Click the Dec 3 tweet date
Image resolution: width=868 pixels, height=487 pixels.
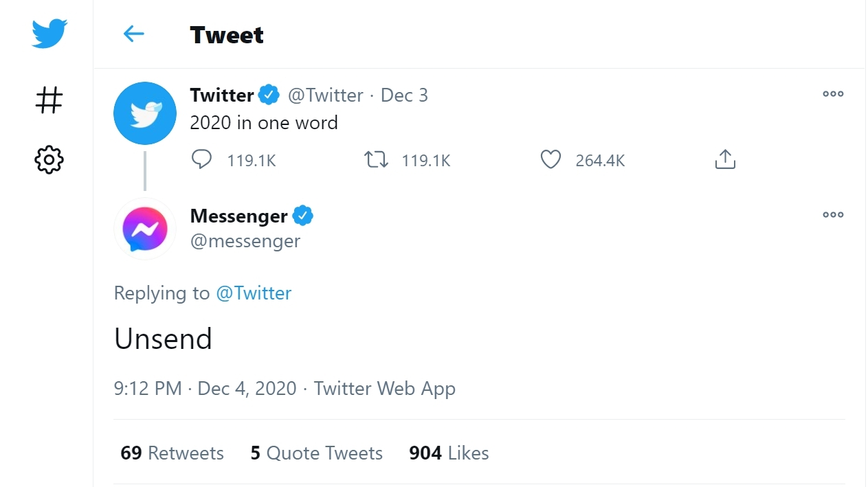click(x=404, y=95)
